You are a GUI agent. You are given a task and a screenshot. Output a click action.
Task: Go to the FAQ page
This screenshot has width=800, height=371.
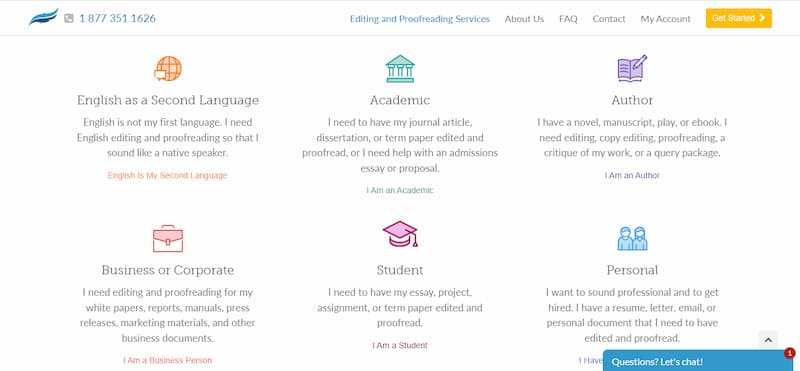click(568, 19)
